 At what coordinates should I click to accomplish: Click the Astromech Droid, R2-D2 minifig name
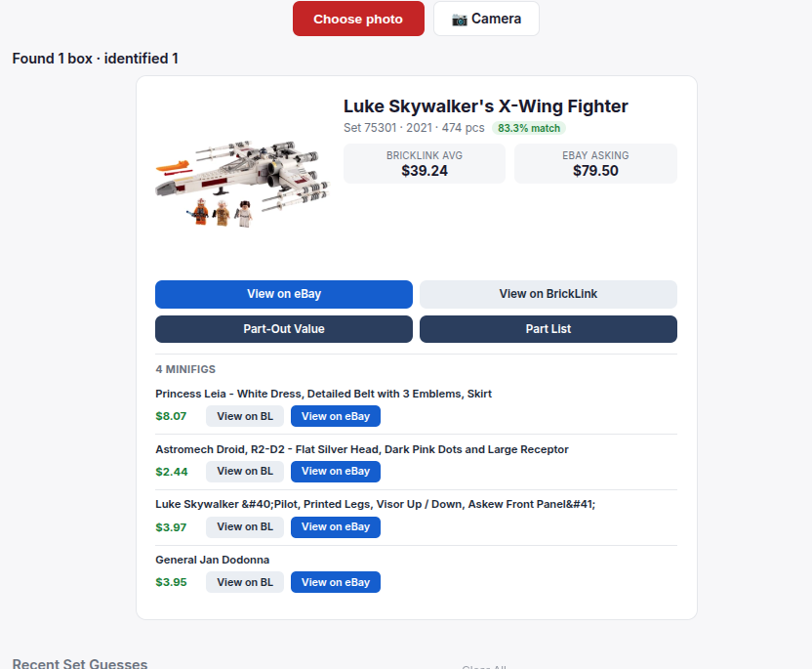[x=361, y=449]
